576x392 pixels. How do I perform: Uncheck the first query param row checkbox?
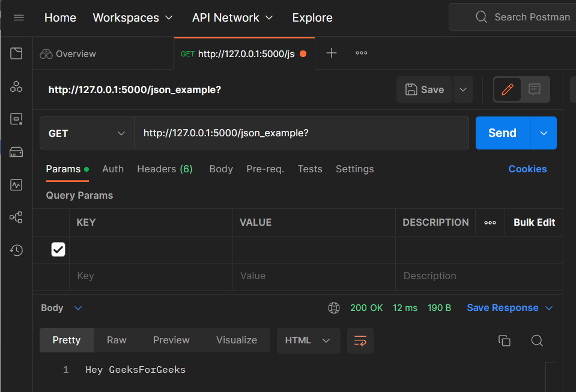(x=58, y=250)
